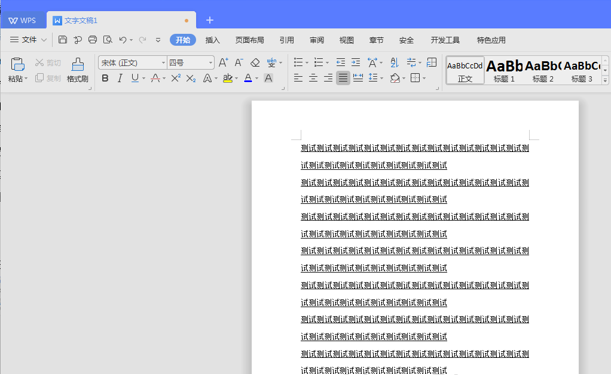Click the eraser Clear Formatting icon
Viewport: 613px width, 375px height.
(255, 62)
